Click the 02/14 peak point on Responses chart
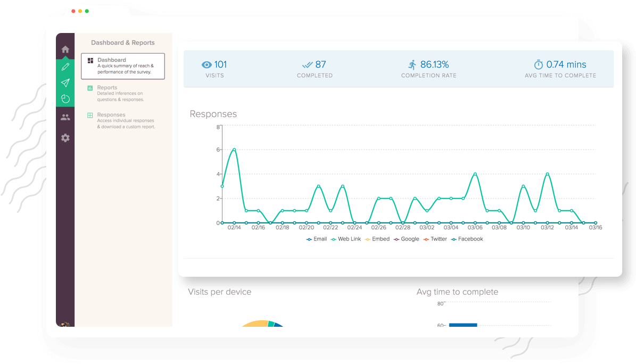This screenshot has width=636, height=364. tap(233, 150)
